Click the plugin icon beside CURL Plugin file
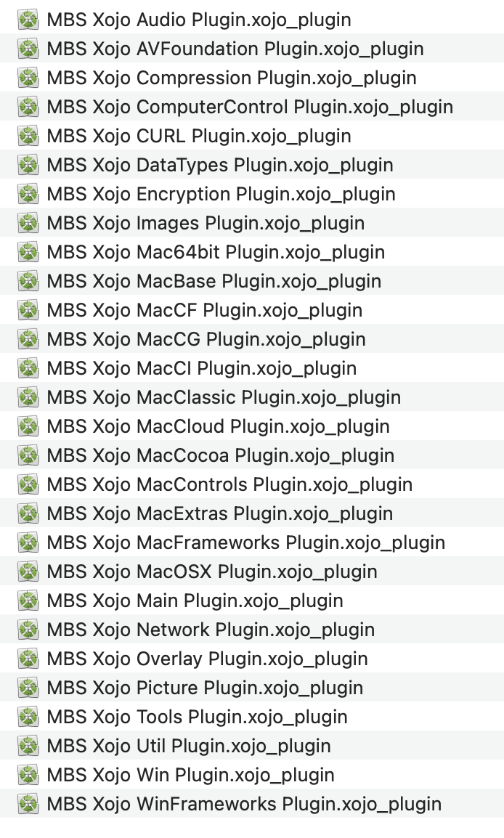 pyautogui.click(x=28, y=136)
